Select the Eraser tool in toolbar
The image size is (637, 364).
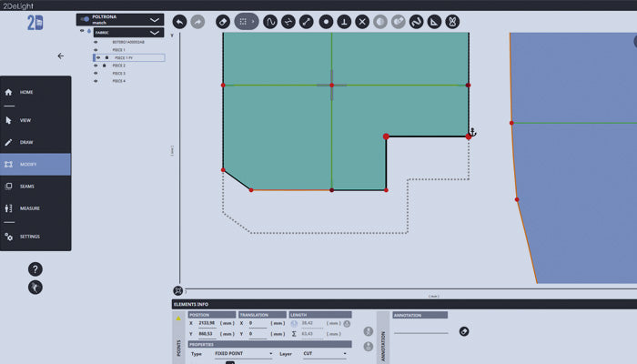[x=224, y=21]
